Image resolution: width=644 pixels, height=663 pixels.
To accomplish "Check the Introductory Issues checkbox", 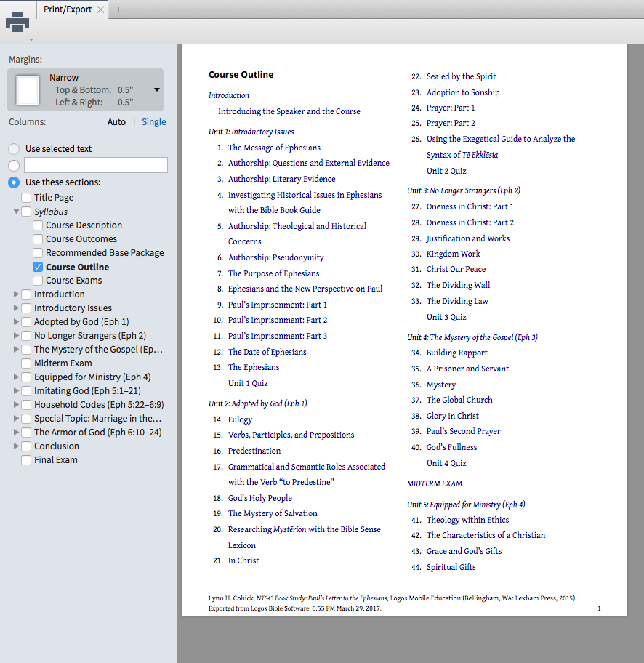I will (26, 308).
